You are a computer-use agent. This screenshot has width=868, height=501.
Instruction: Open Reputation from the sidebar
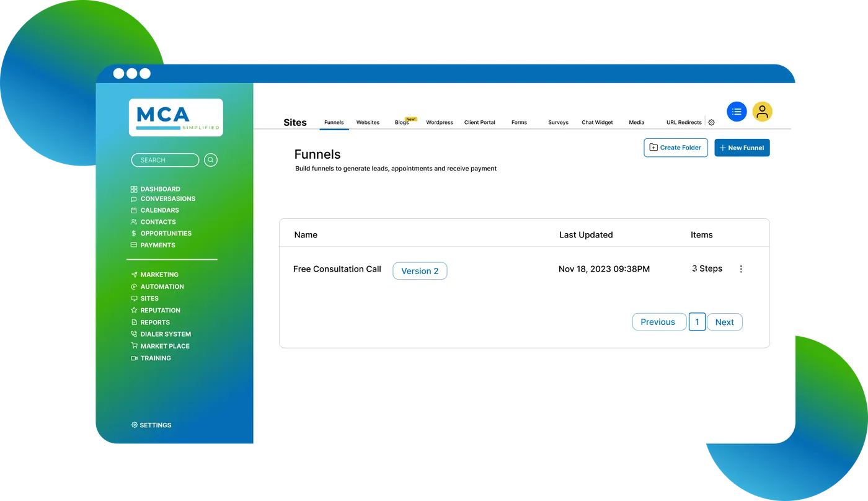coord(155,311)
